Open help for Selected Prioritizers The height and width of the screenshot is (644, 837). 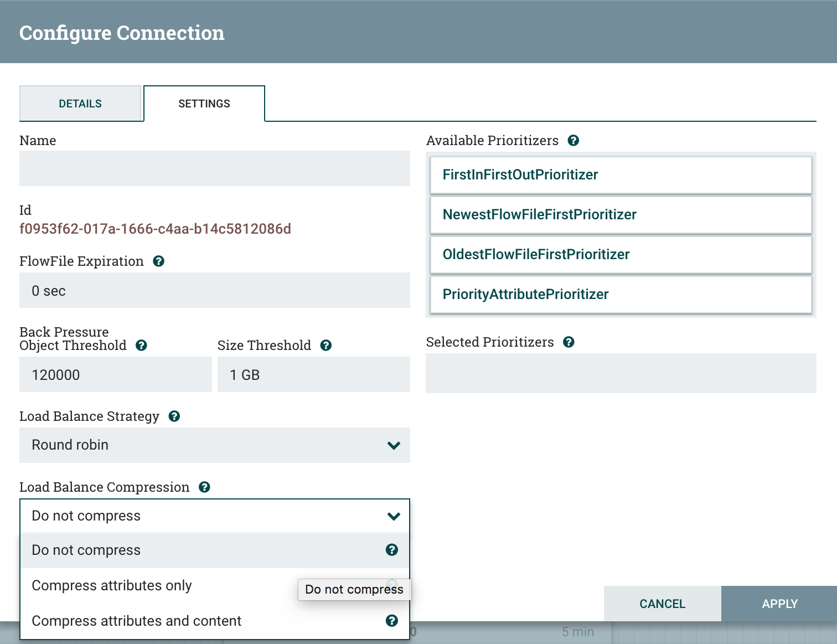click(569, 342)
